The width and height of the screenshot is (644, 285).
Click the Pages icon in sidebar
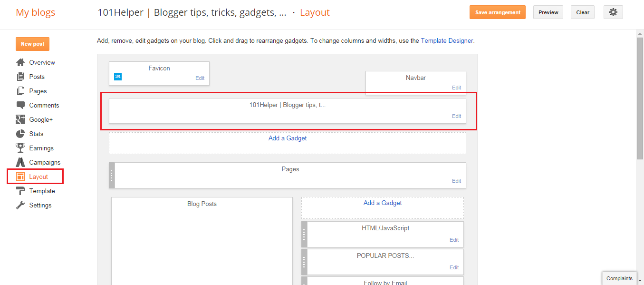pyautogui.click(x=20, y=91)
